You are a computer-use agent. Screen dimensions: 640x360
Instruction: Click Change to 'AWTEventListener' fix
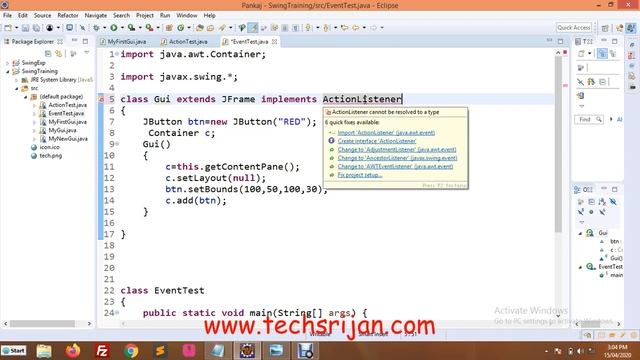[395, 167]
